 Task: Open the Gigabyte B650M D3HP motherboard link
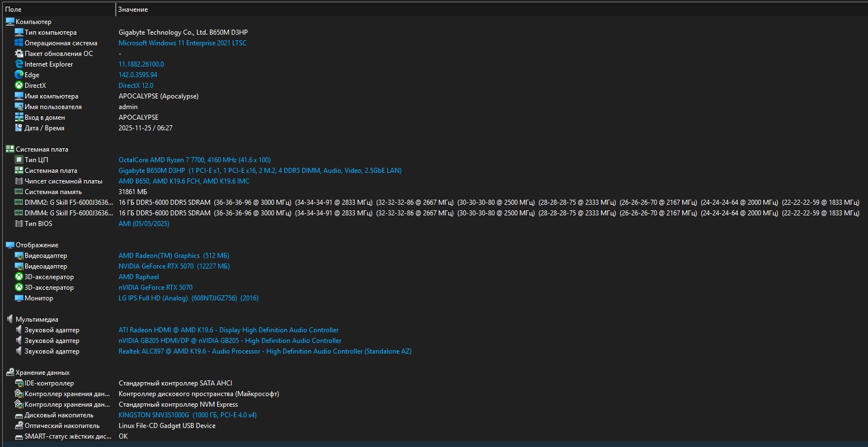click(x=260, y=171)
